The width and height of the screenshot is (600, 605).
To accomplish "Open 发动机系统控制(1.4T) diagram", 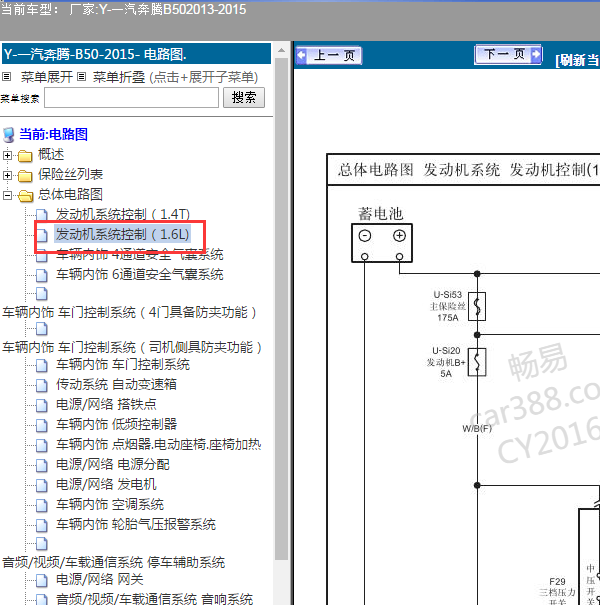I will point(123,214).
